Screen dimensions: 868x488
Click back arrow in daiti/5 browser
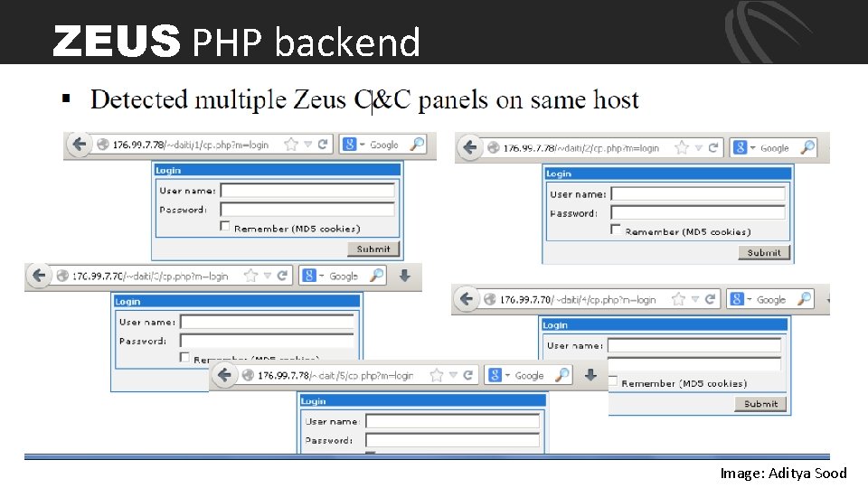[x=224, y=374]
